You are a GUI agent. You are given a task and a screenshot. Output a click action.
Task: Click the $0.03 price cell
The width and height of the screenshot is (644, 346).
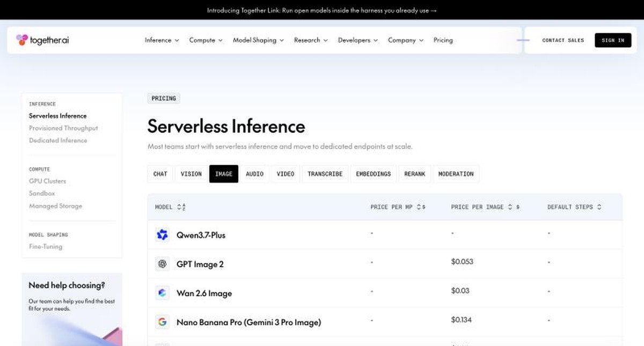460,291
